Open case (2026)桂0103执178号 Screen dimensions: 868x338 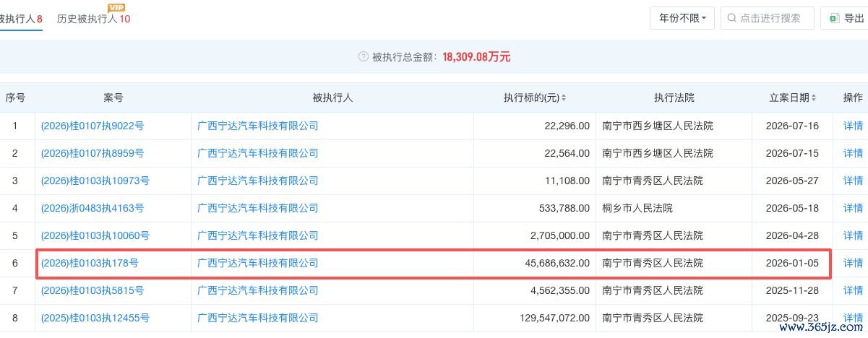pyautogui.click(x=90, y=263)
